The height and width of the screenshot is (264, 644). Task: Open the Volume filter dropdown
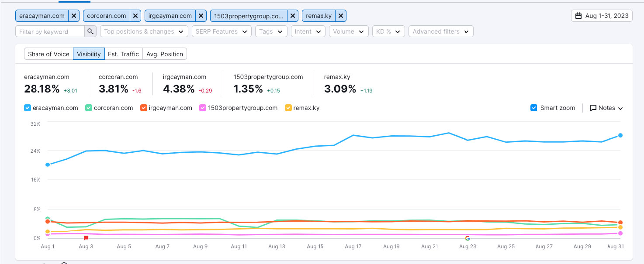point(348,31)
